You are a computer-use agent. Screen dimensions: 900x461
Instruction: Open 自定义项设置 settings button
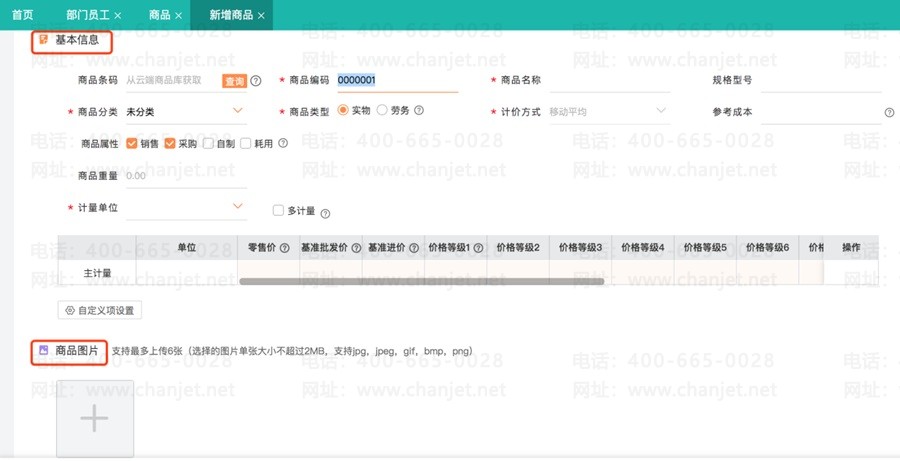coord(100,310)
